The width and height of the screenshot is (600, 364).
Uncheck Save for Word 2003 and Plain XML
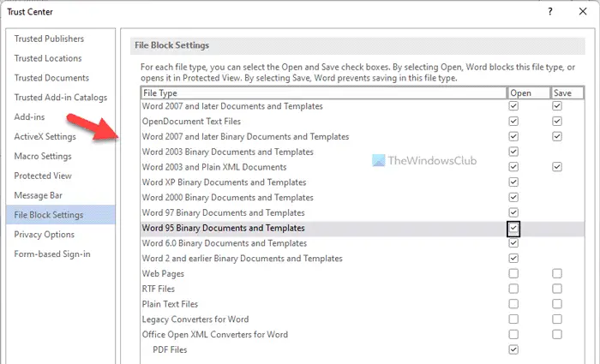click(x=557, y=167)
